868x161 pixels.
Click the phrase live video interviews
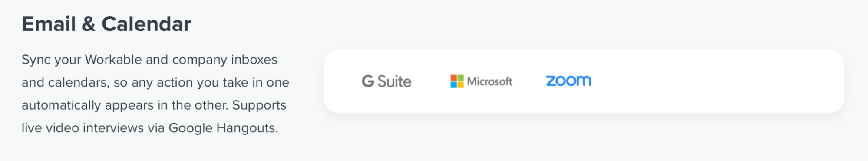(83, 128)
